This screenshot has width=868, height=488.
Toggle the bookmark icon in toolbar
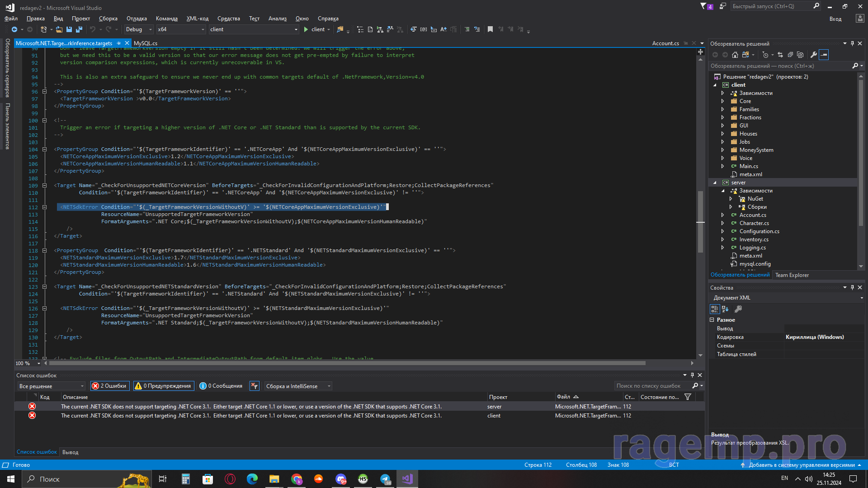click(x=490, y=29)
